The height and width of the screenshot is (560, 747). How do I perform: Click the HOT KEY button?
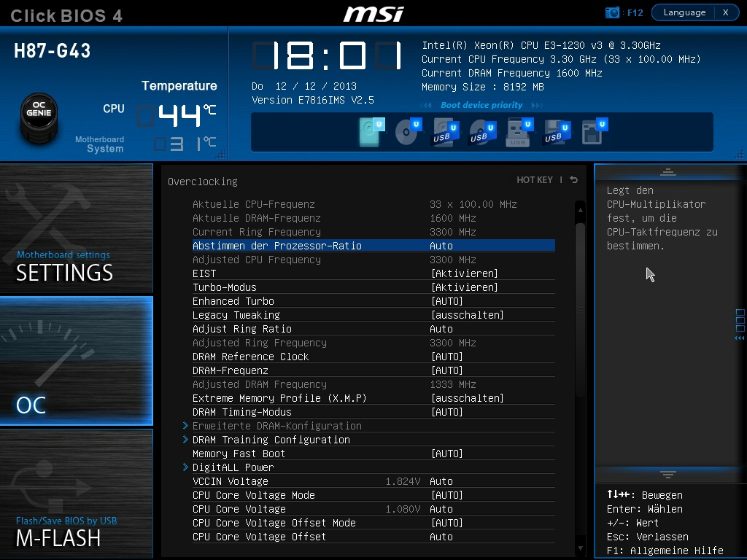point(535,179)
